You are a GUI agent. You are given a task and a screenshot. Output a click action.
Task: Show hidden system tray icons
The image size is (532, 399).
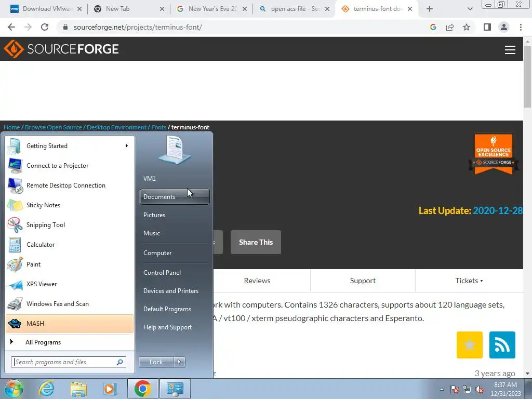point(442,389)
